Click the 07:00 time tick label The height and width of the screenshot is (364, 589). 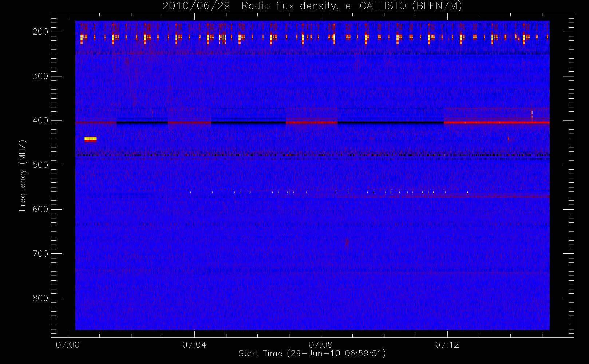pyautogui.click(x=68, y=345)
